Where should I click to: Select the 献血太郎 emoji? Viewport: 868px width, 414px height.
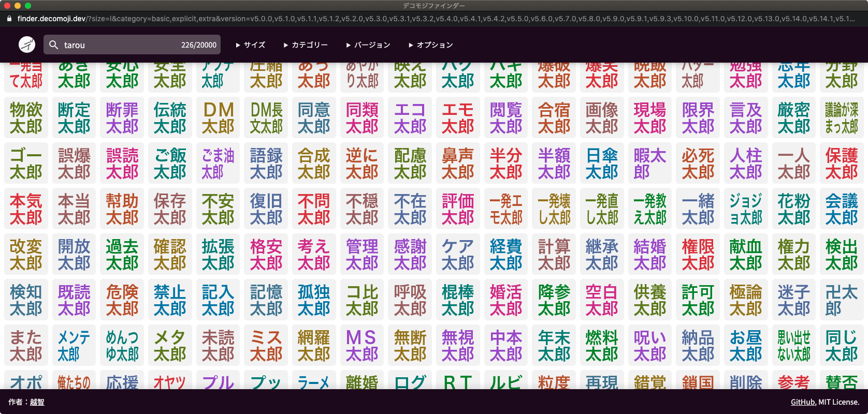(746, 255)
